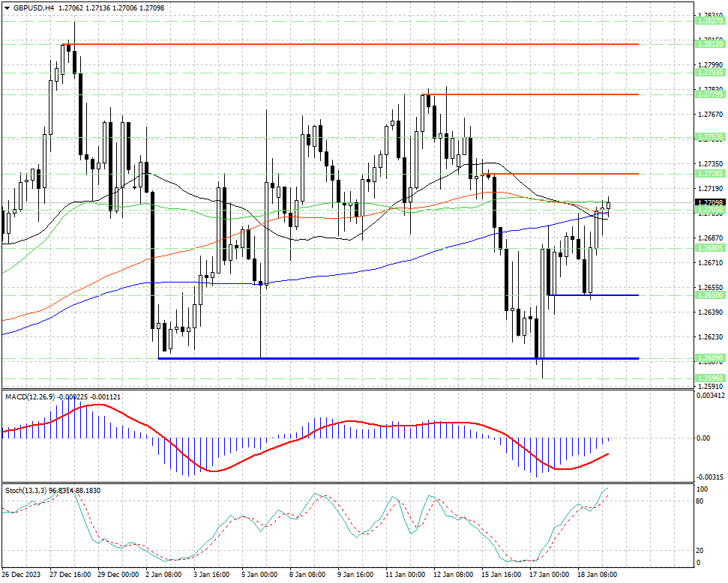Select the short blue support line at 1.26500
Image resolution: width=728 pixels, height=583 pixels.
pos(593,295)
